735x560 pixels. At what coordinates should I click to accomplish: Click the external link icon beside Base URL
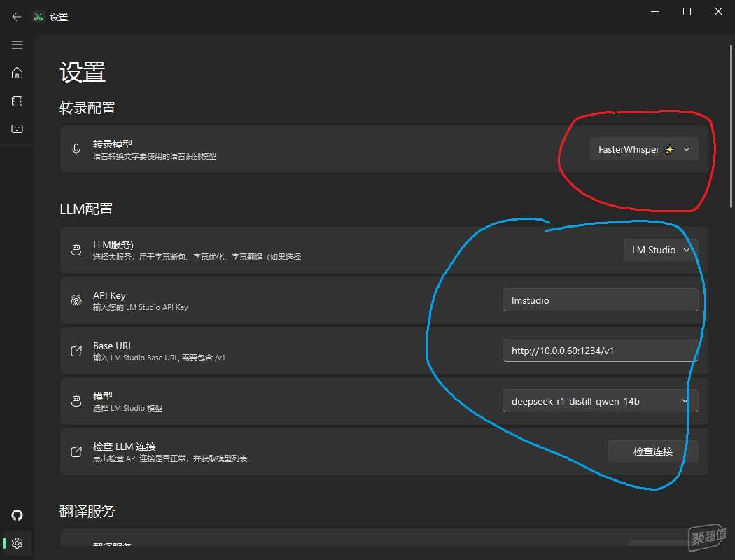(x=76, y=351)
